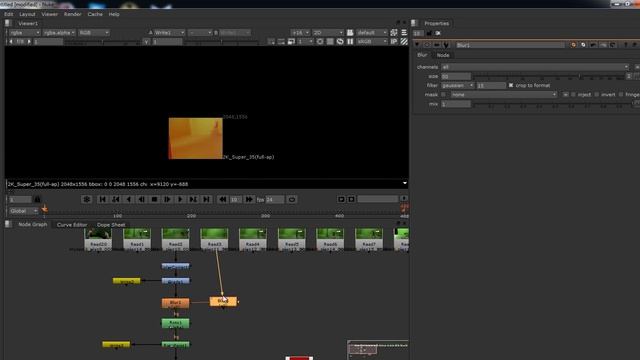
Task: Open the gaussian filter dropdown
Action: click(x=458, y=85)
